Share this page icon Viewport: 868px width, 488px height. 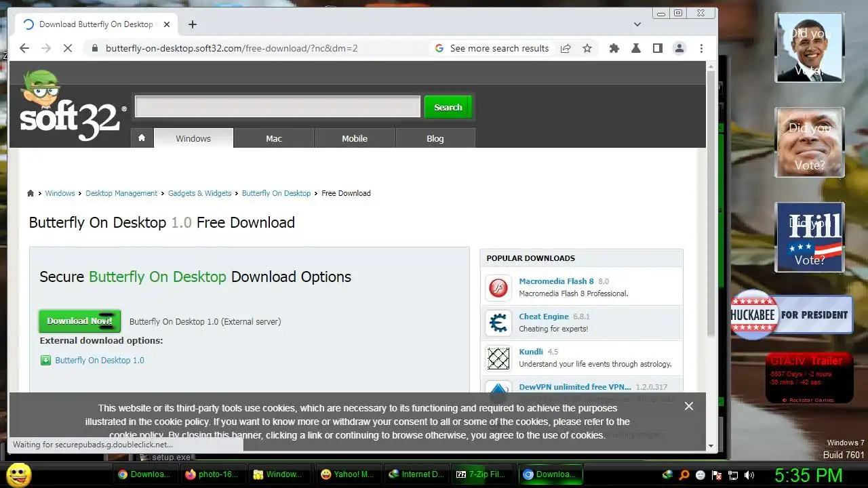(x=566, y=48)
